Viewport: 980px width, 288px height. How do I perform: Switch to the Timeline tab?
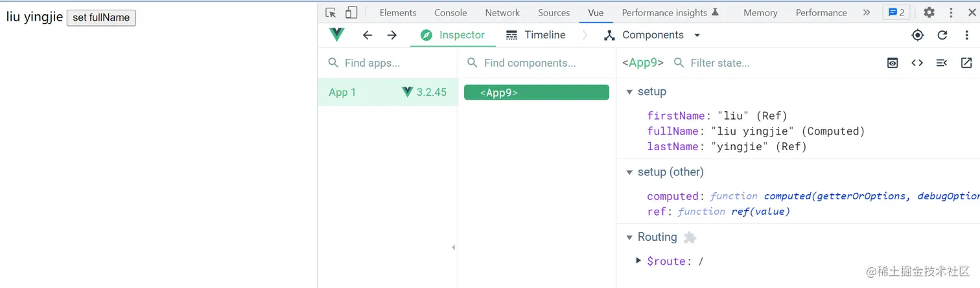pyautogui.click(x=535, y=35)
